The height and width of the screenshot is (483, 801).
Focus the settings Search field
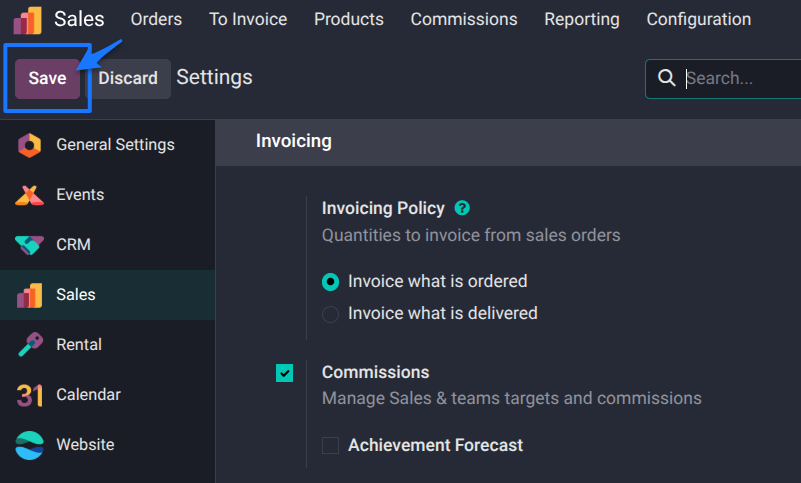pos(740,78)
